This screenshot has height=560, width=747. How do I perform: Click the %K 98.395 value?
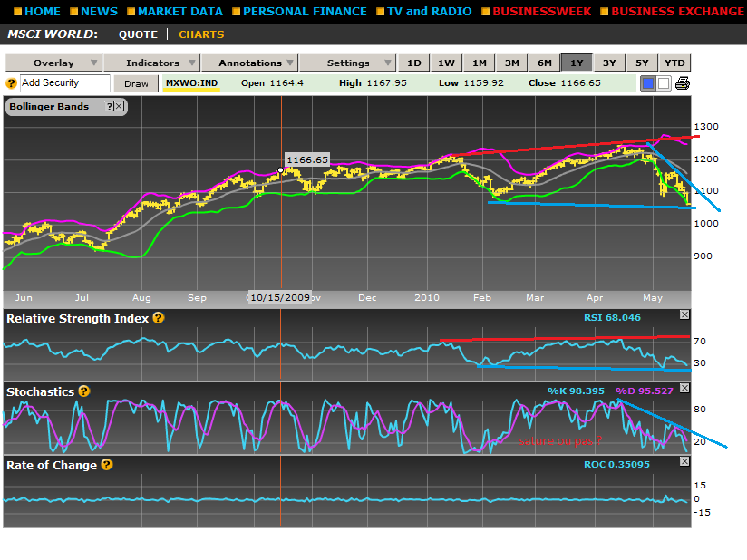coord(576,391)
